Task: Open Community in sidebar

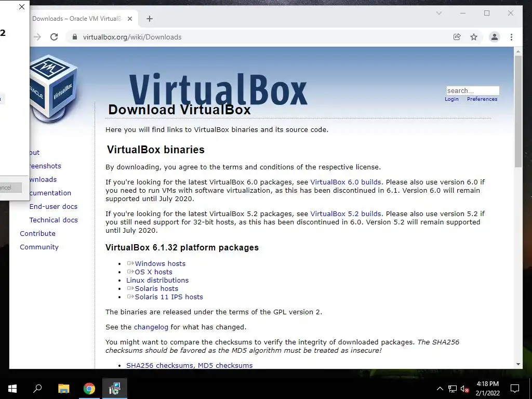Action: click(39, 247)
